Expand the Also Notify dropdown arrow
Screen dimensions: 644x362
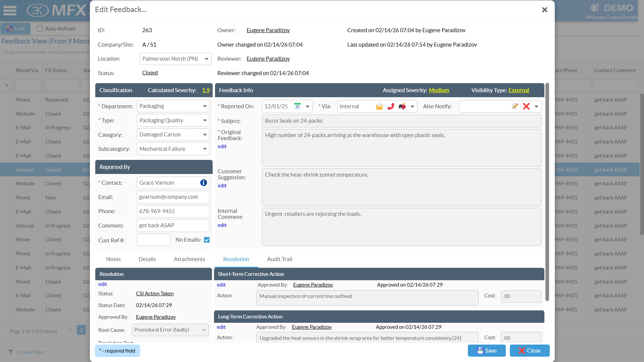536,107
